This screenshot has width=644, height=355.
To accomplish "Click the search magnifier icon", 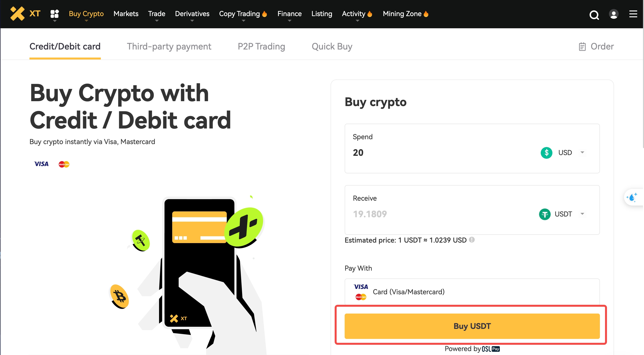I will click(594, 15).
